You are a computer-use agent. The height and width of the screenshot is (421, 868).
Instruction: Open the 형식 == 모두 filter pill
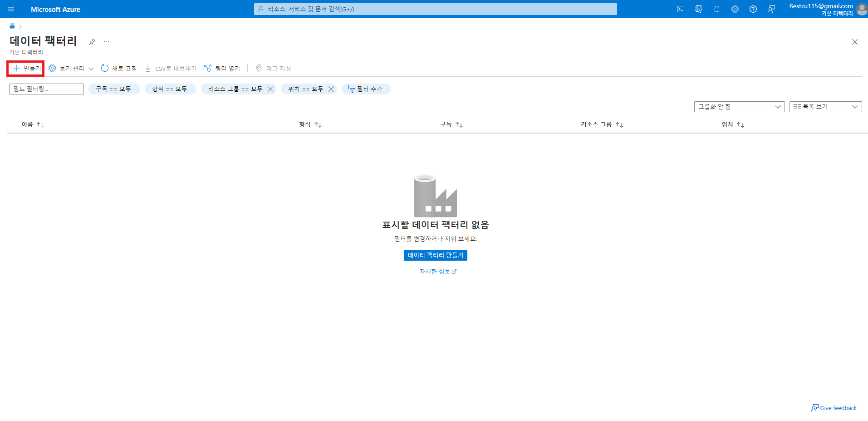click(x=170, y=89)
